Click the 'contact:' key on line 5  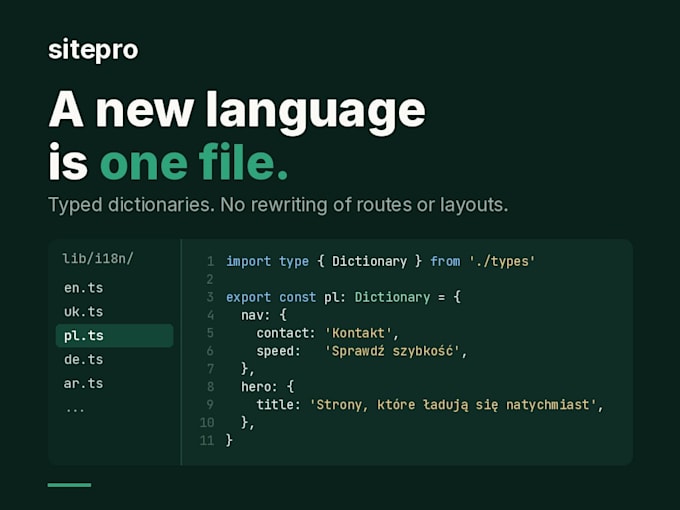(x=286, y=333)
